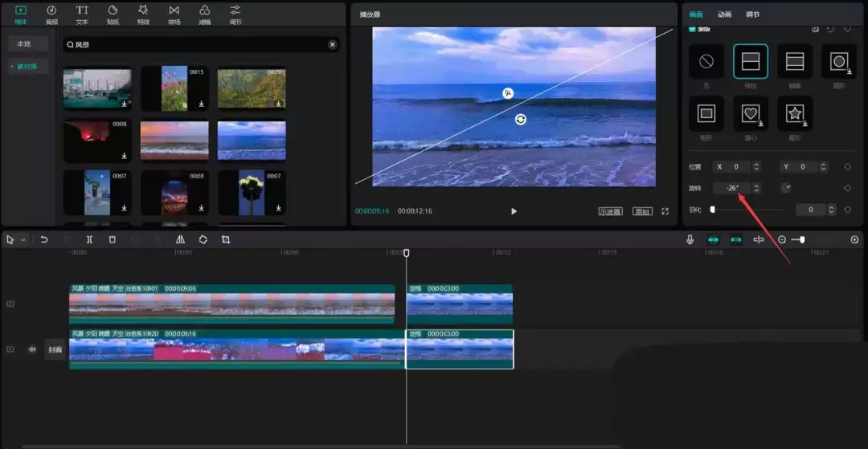Click the 本地 local media button
The height and width of the screenshot is (449, 868).
click(24, 44)
